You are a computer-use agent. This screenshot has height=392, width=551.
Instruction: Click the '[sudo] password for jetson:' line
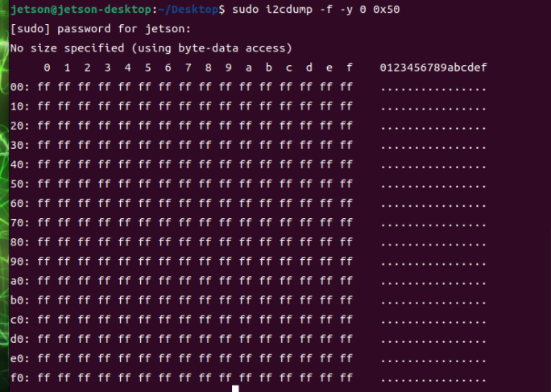[x=101, y=29]
